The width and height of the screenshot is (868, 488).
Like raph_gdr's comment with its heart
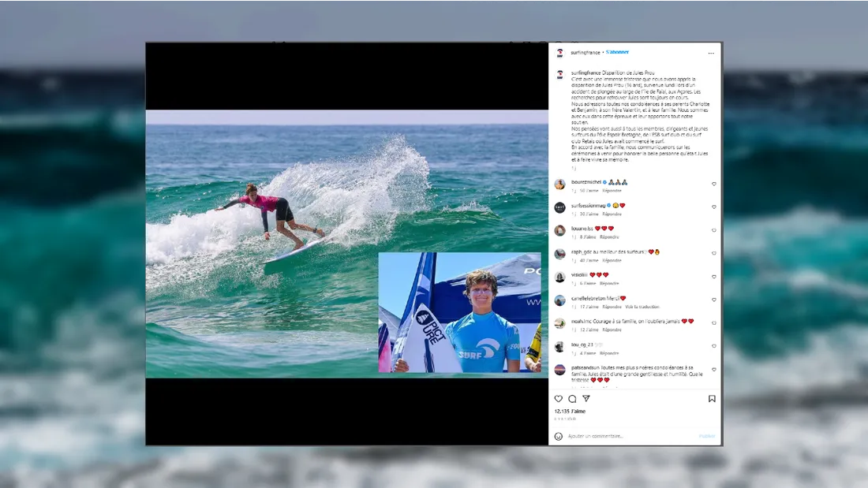click(714, 254)
